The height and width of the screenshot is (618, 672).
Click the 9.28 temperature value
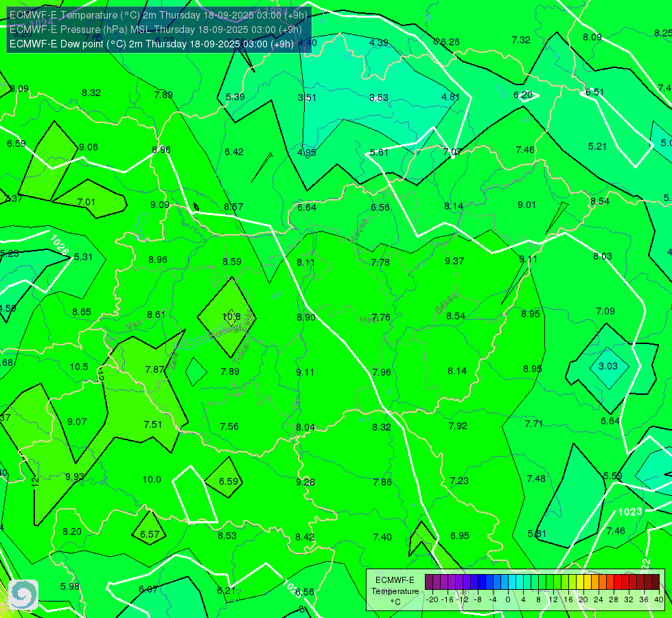click(x=305, y=482)
